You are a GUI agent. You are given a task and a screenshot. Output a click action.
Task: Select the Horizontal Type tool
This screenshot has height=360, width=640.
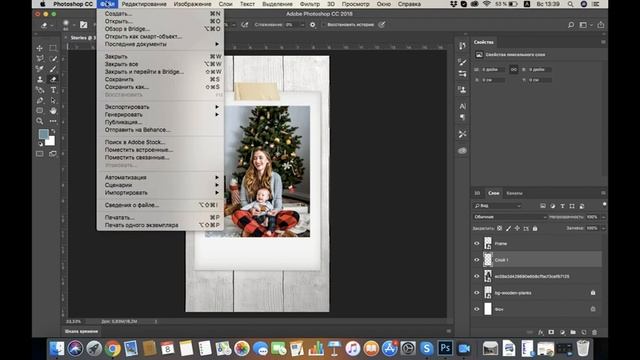pos(53,90)
